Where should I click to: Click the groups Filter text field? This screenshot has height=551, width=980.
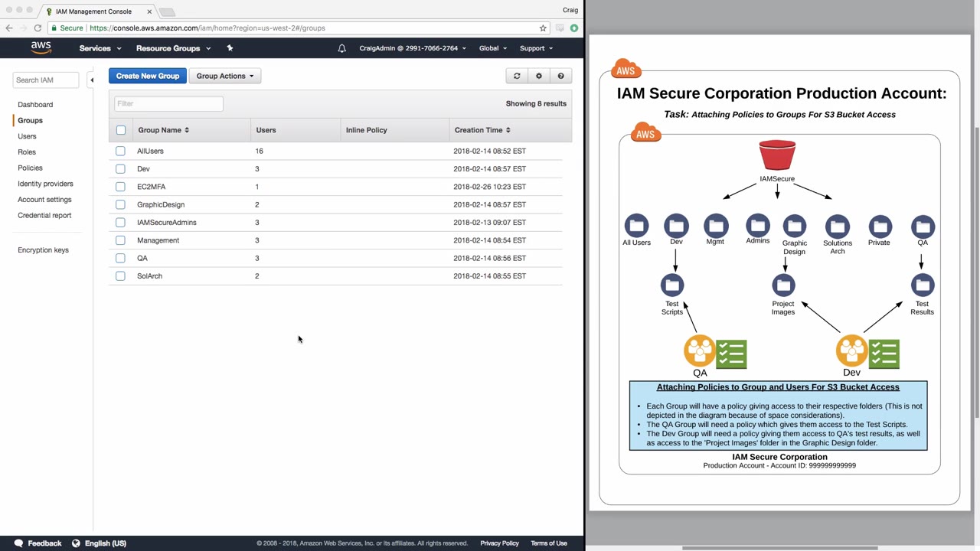168,103
